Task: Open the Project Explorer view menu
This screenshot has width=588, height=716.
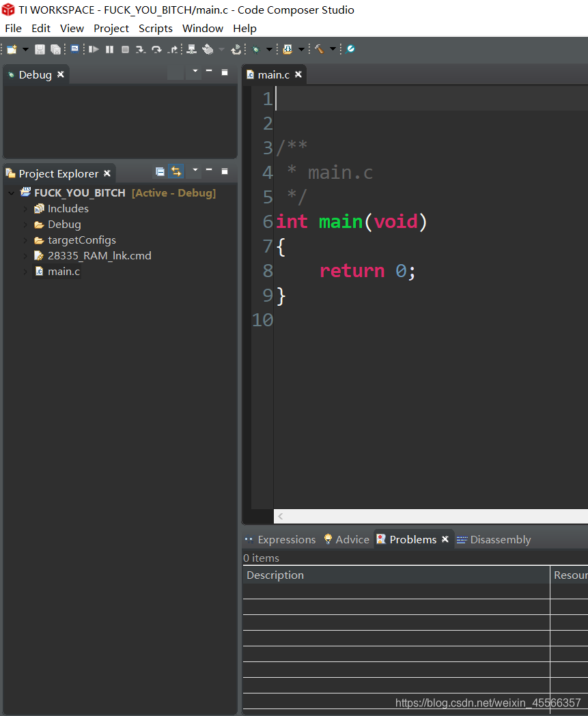Action: (195, 170)
